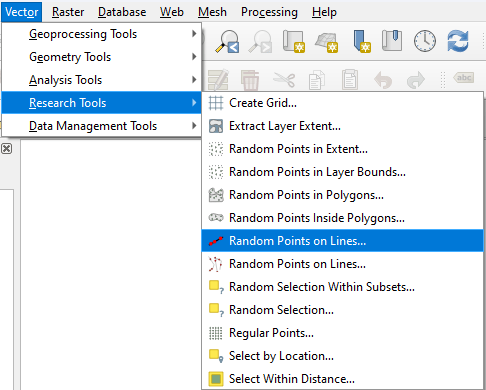Choose Random Points in Polygons

(x=342, y=195)
